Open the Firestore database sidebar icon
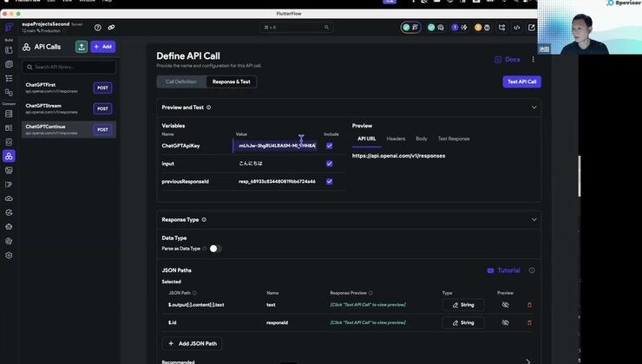Image resolution: width=642 pixels, height=364 pixels. point(9,114)
